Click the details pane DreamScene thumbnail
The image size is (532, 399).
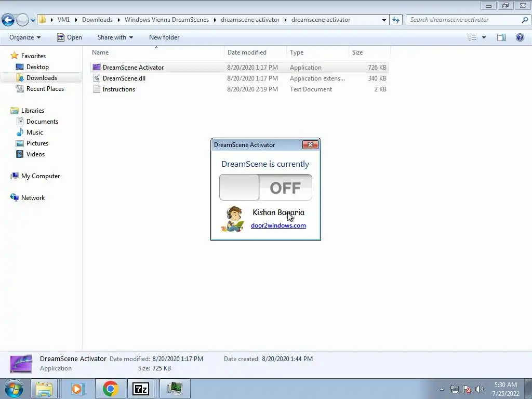(21, 364)
